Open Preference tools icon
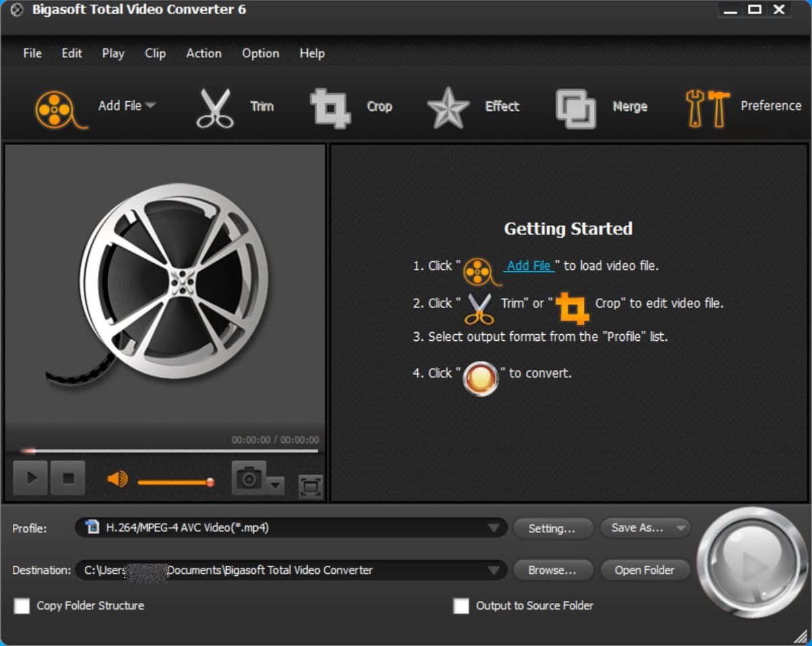Viewport: 812px width, 646px height. click(x=707, y=108)
